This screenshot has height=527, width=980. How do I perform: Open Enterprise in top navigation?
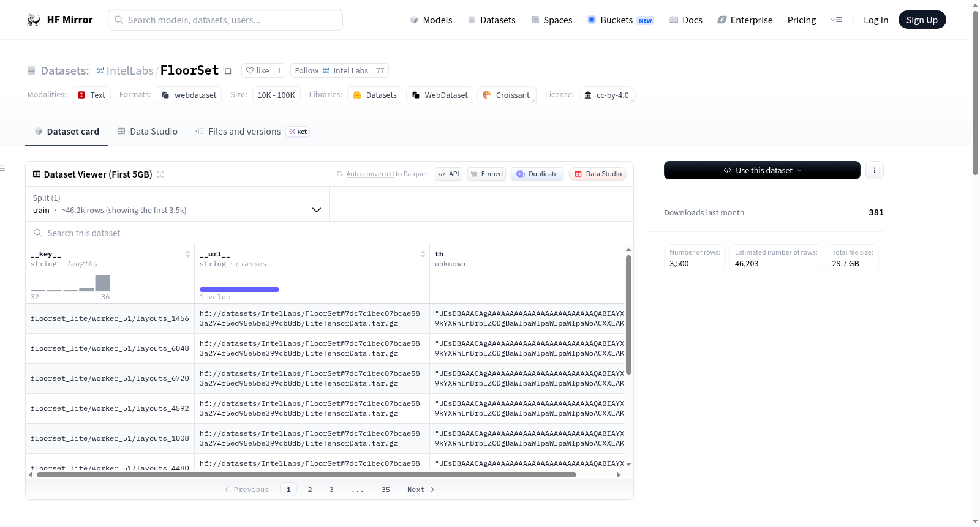tap(745, 20)
